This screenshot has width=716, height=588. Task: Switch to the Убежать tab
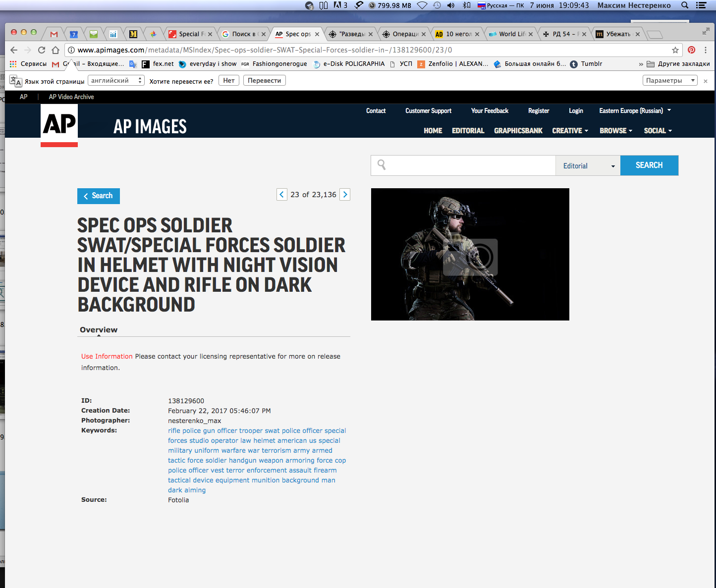(x=618, y=34)
